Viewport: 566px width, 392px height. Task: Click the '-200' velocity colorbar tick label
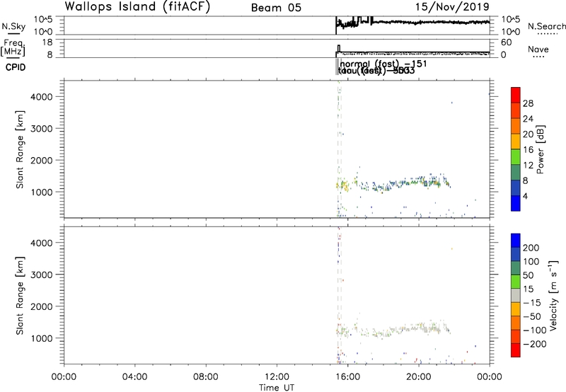[535, 344]
